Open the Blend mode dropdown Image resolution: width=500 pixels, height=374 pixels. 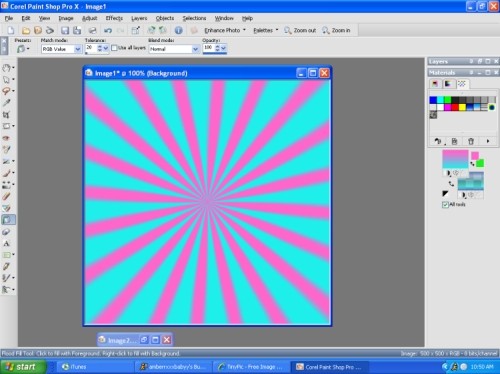(x=195, y=49)
